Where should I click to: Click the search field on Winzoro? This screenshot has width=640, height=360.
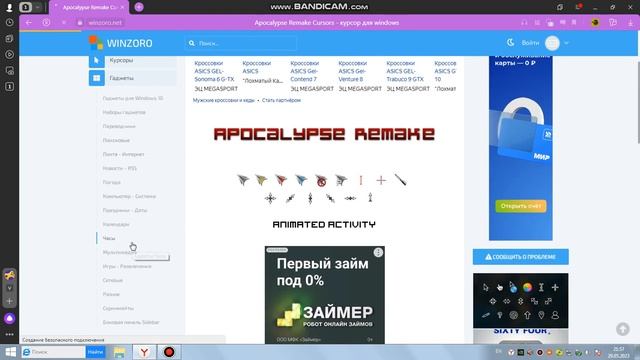[241, 43]
